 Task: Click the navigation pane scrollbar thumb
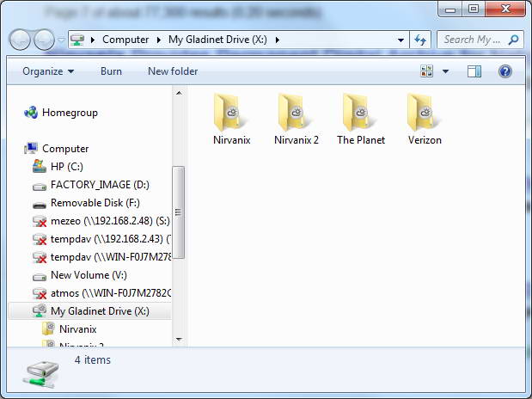click(179, 212)
